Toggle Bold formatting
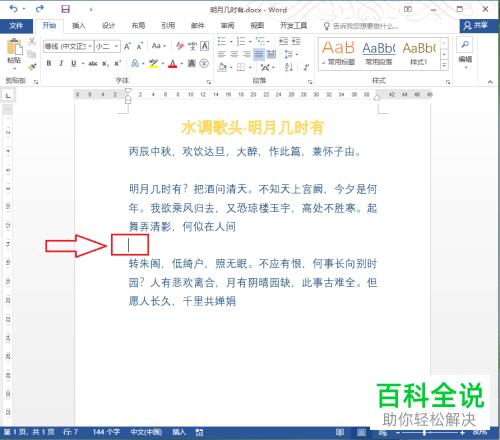 [49, 63]
